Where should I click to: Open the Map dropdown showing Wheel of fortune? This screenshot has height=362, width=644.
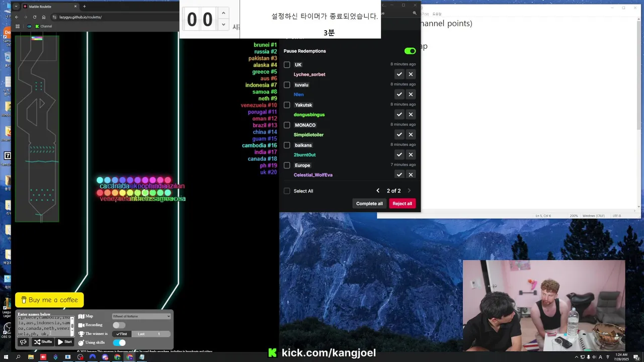click(141, 316)
